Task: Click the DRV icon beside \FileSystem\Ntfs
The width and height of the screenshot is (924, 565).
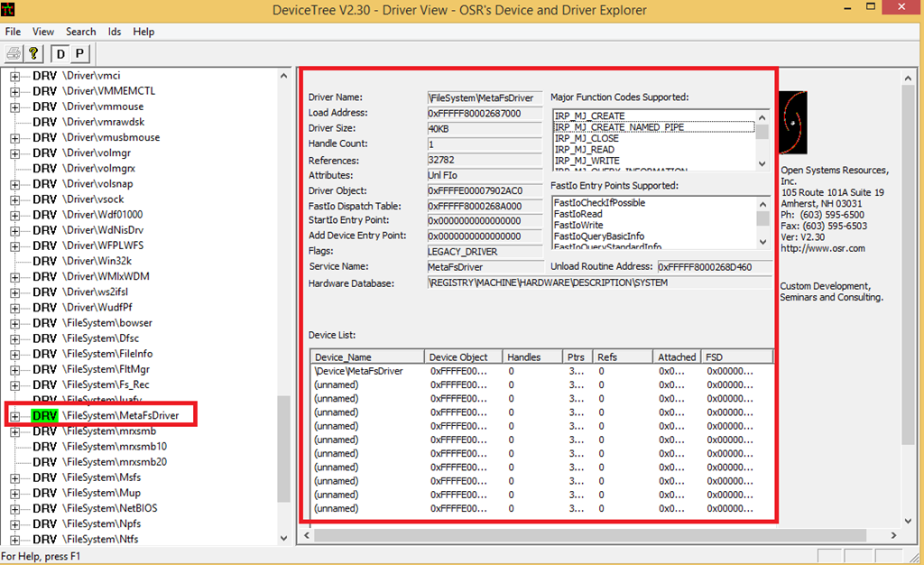Action: point(44,540)
